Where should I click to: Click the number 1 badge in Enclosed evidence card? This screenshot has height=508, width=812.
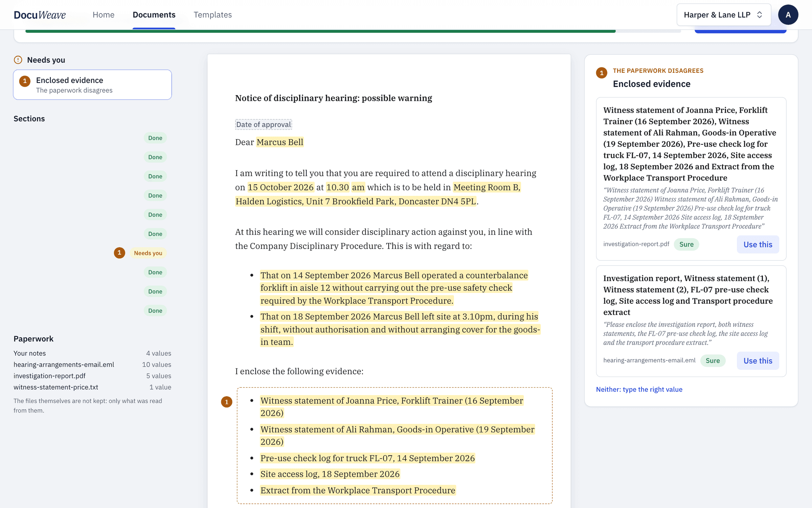[x=25, y=81]
